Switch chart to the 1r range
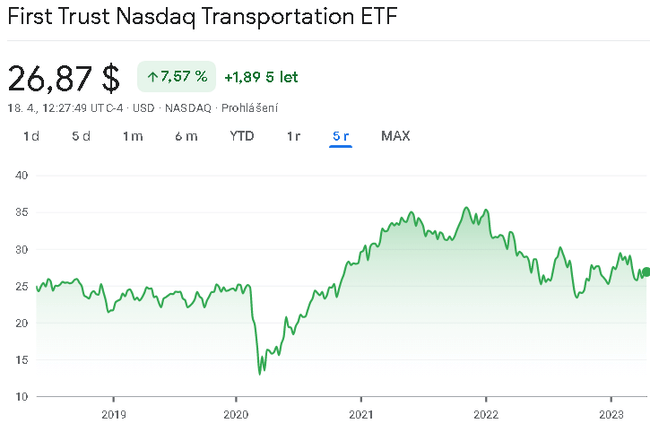The height and width of the screenshot is (422, 650). tap(293, 136)
